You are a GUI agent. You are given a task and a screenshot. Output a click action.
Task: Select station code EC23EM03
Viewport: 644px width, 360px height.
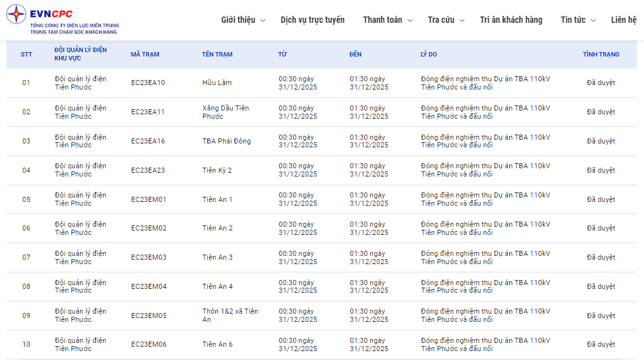click(149, 258)
